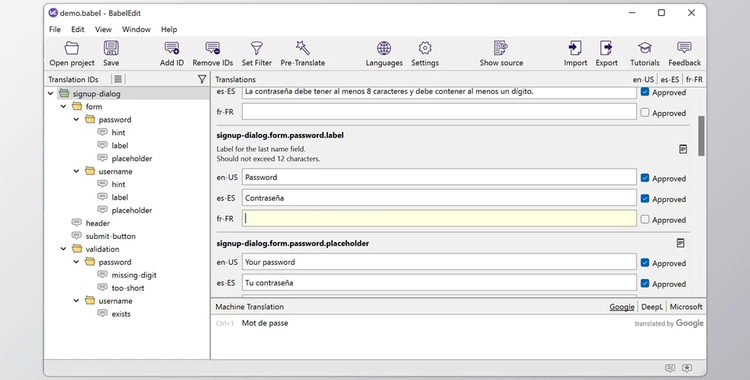Select the submit-button tree item
The image size is (750, 380).
(x=110, y=236)
